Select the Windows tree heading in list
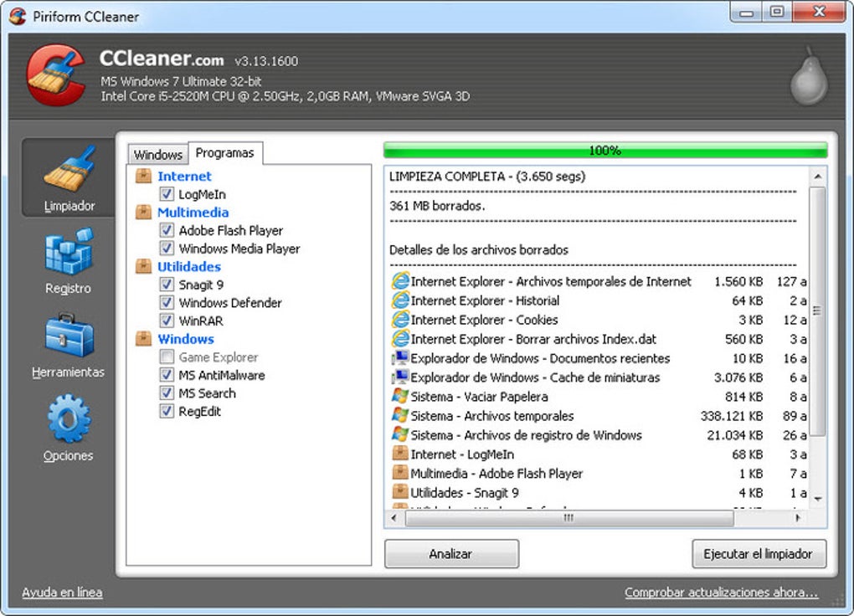854x616 pixels. [186, 339]
